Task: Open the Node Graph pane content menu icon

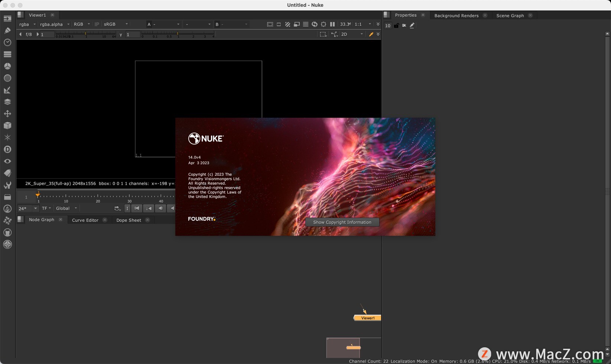Action: pos(20,220)
